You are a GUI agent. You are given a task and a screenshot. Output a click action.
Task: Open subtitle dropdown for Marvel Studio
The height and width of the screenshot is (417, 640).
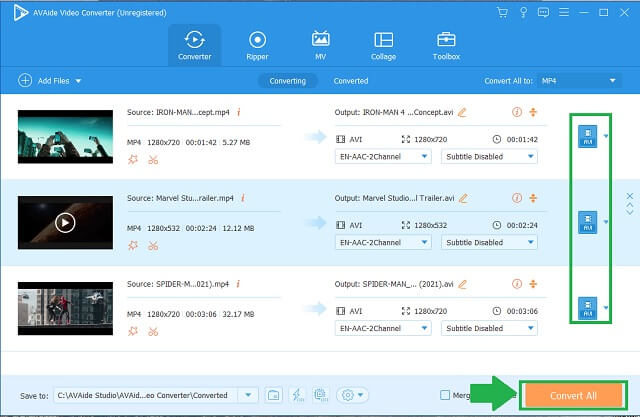[x=489, y=242]
